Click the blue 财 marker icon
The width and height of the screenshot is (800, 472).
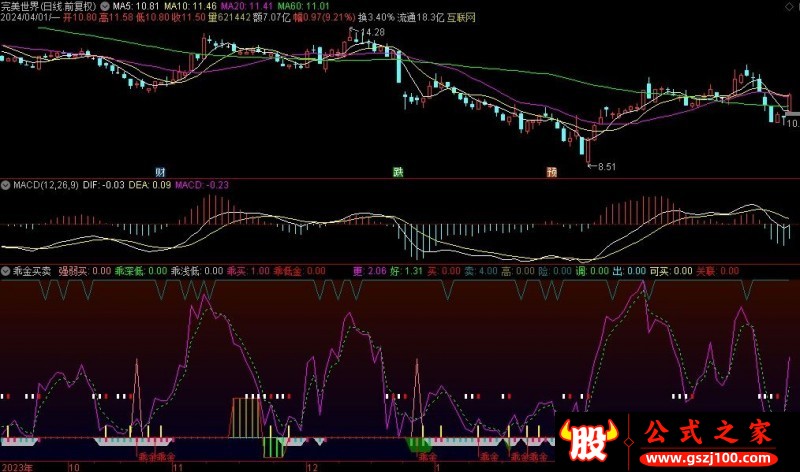[x=160, y=171]
